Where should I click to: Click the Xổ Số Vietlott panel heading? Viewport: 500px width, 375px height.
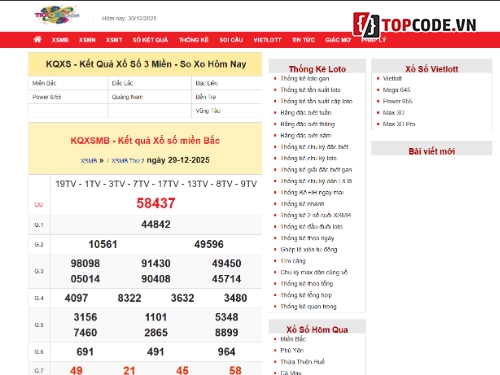(x=432, y=69)
